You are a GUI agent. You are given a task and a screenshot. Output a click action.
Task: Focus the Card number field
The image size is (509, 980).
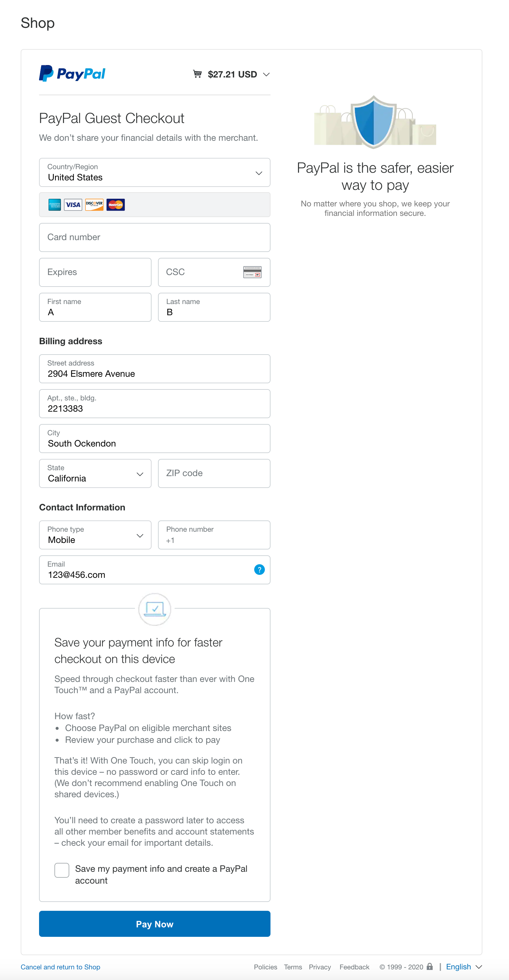tap(154, 237)
